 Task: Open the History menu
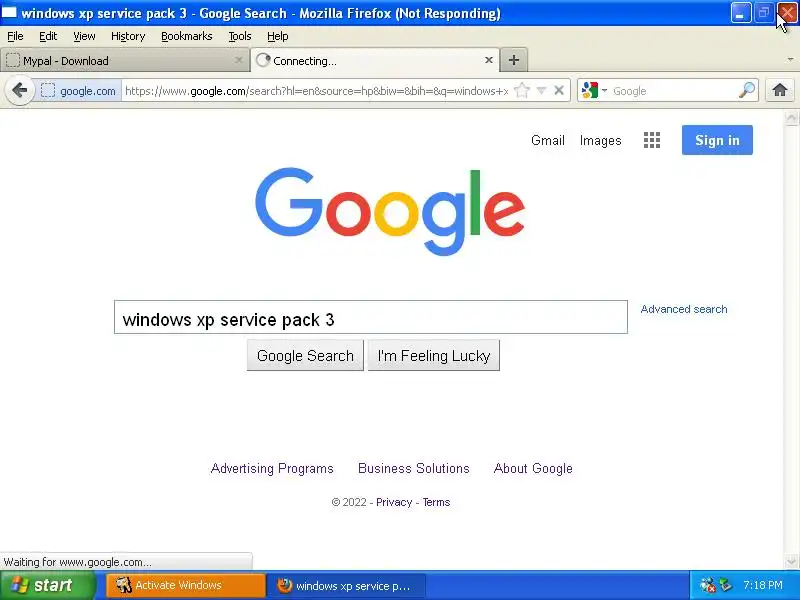pos(128,36)
